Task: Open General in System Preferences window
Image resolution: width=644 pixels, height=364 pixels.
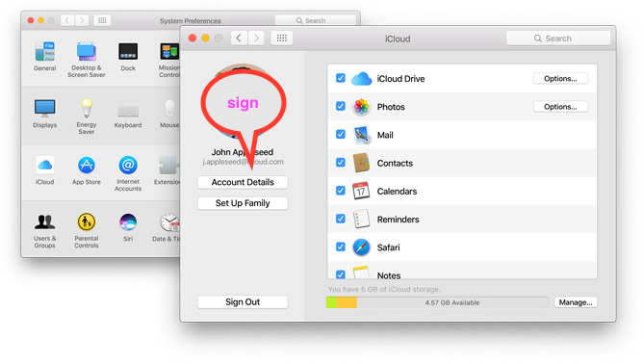Action: (45, 56)
